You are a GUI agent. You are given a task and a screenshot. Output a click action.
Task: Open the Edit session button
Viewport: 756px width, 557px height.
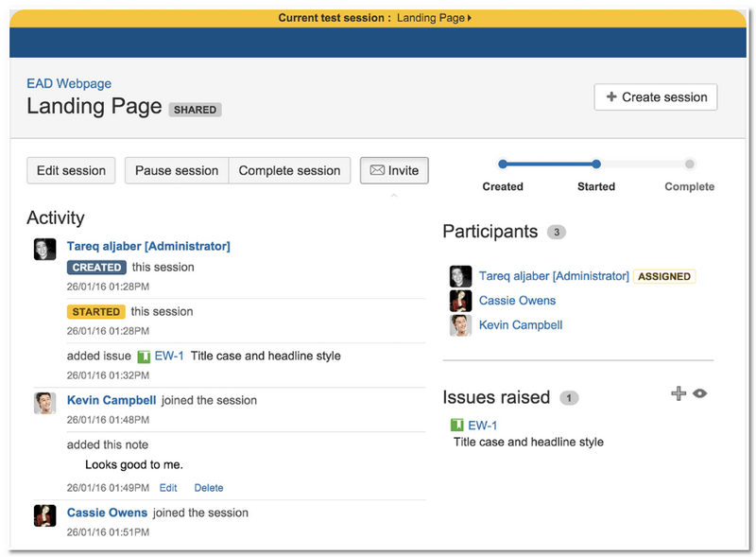point(71,171)
